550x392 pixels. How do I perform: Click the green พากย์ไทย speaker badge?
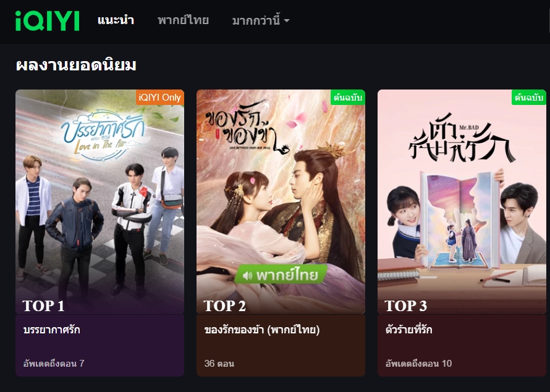281,275
